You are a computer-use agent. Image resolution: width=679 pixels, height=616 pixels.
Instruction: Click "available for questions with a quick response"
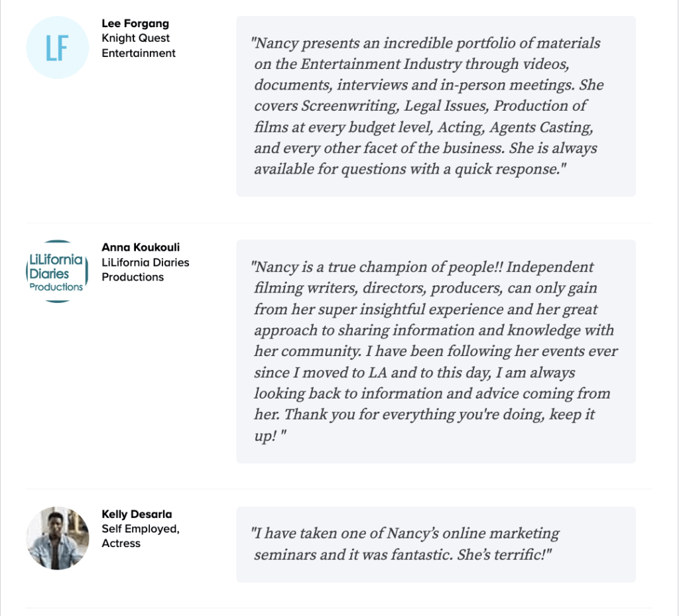pos(408,169)
